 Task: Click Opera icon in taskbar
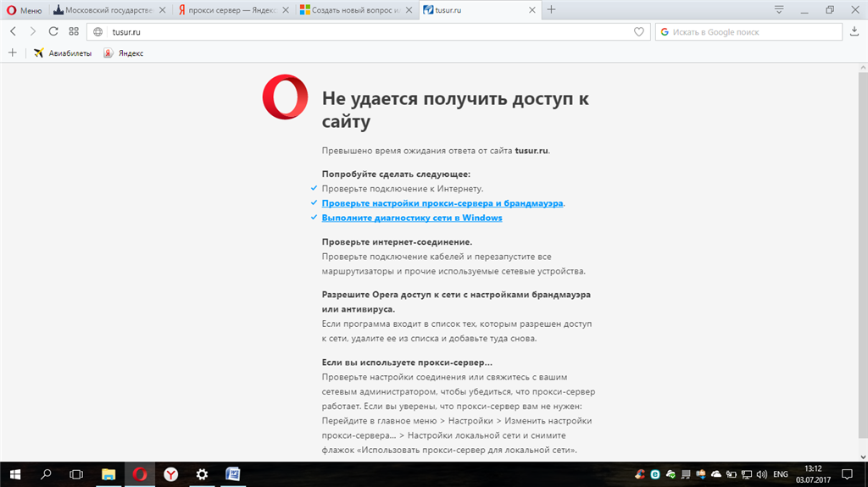click(x=140, y=474)
